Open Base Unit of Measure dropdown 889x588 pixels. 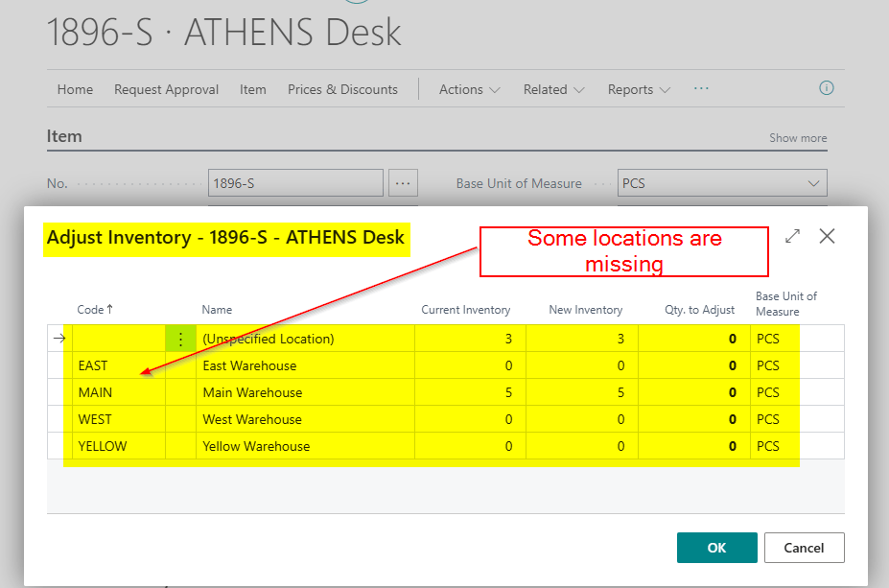pos(814,183)
